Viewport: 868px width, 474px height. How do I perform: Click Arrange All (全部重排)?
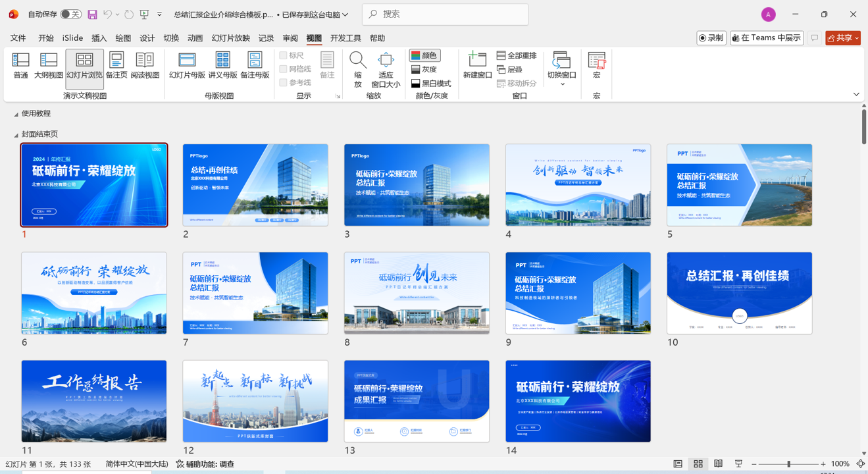pyautogui.click(x=517, y=56)
